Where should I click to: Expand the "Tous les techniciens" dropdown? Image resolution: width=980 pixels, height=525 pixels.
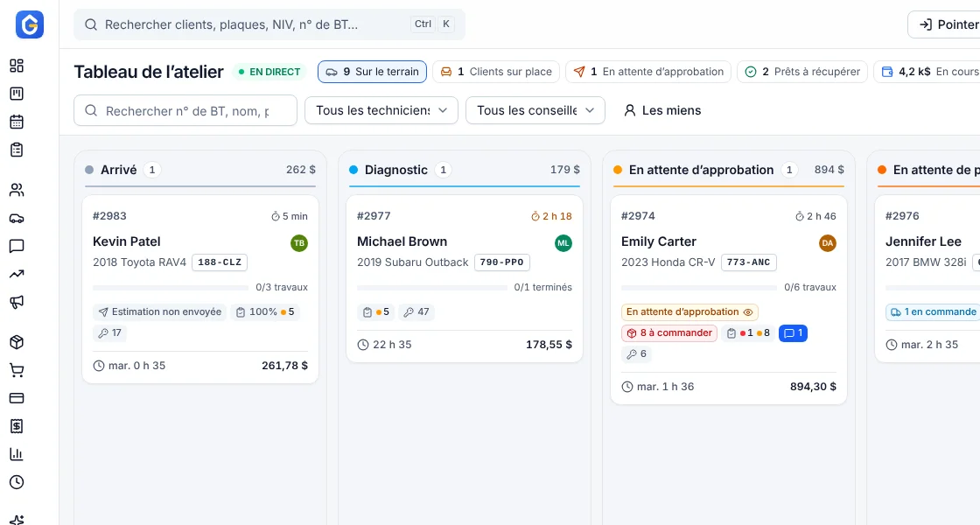[x=381, y=110]
